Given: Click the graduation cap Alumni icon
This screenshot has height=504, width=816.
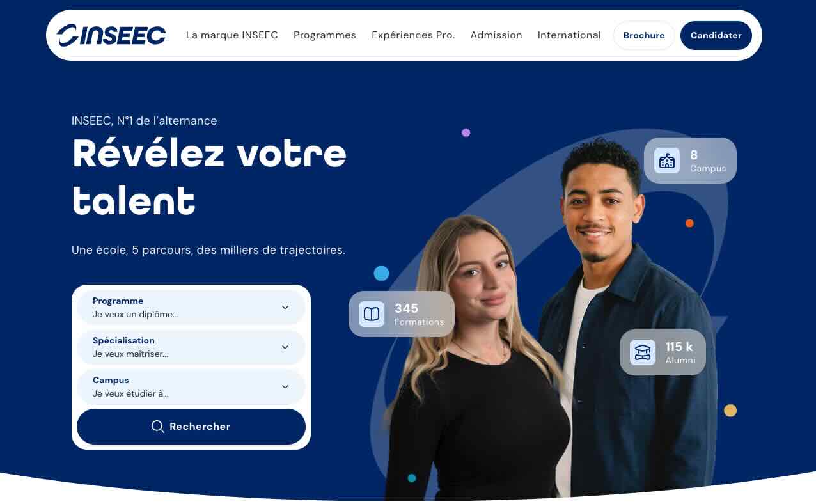Looking at the screenshot, I should 643,352.
